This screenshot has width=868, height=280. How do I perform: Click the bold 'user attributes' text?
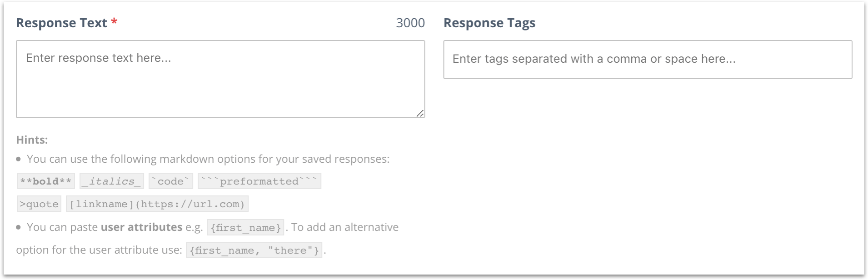142,227
